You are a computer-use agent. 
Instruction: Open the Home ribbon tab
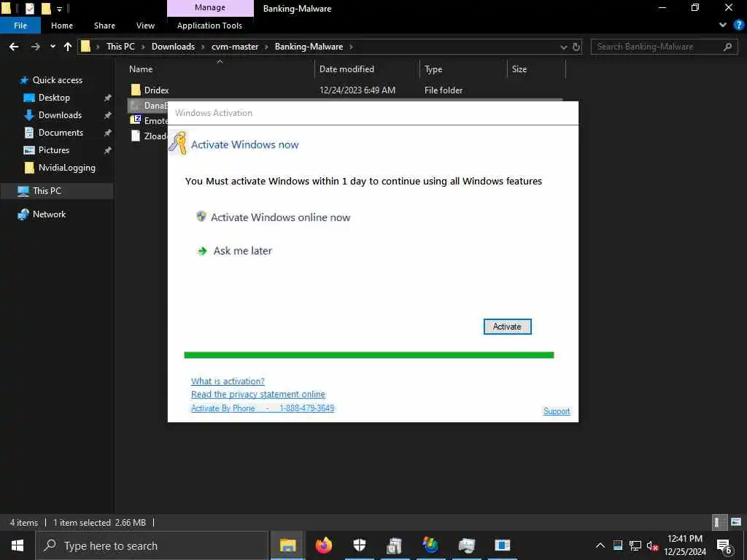click(62, 26)
